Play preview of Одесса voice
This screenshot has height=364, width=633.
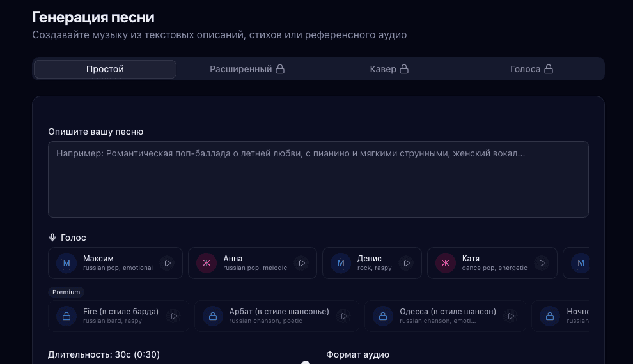[511, 317]
